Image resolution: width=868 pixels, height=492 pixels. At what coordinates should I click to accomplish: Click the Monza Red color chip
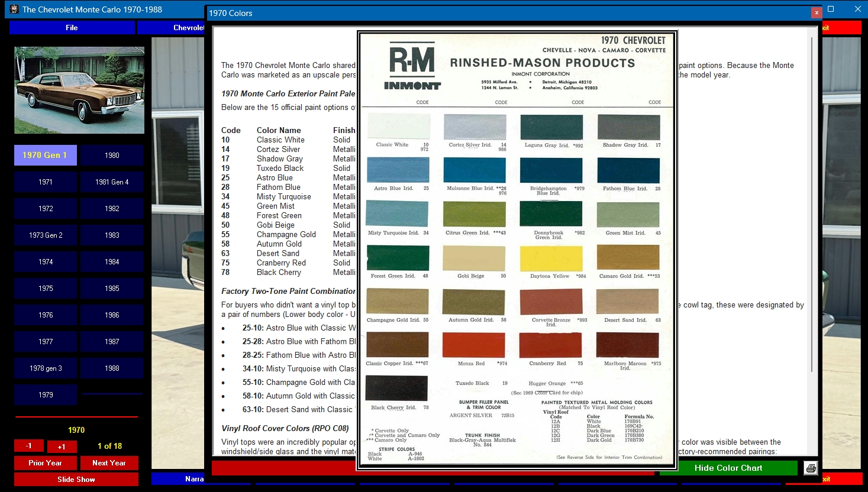click(x=474, y=345)
